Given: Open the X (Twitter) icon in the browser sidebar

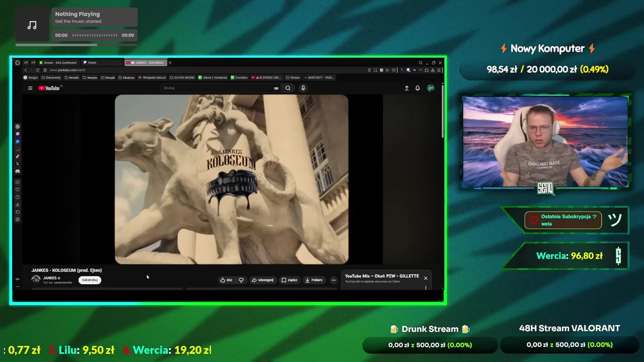Looking at the screenshot, I should (18, 163).
